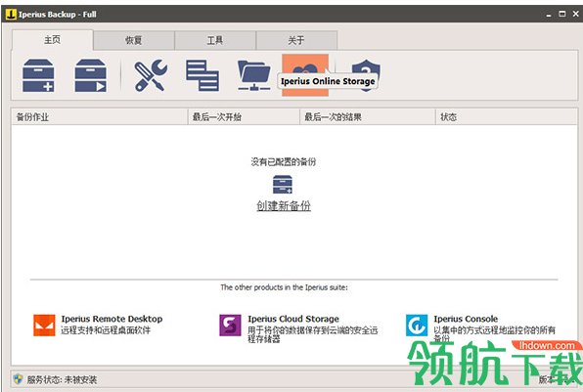The width and height of the screenshot is (583, 392).
Task: Open the 关于 tab
Action: (x=296, y=40)
